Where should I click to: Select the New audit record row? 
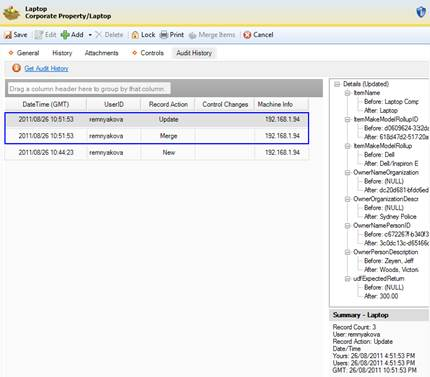(x=157, y=153)
